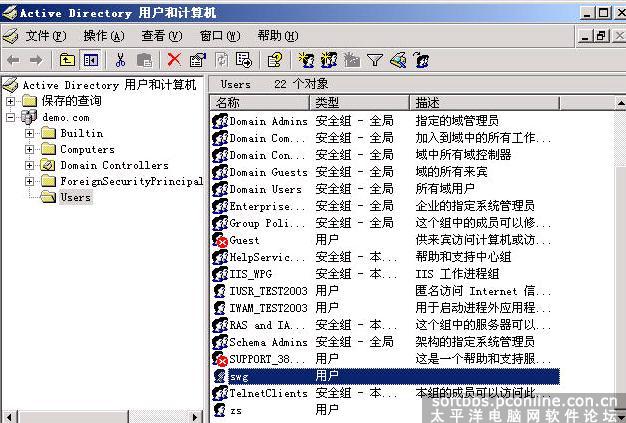626x423 pixels.
Task: Click the Domain Con... group icon
Action: click(220, 155)
